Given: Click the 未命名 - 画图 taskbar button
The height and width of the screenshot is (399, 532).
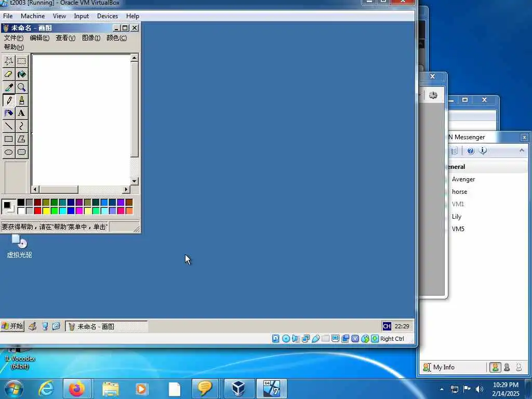Looking at the screenshot, I should [x=107, y=326].
